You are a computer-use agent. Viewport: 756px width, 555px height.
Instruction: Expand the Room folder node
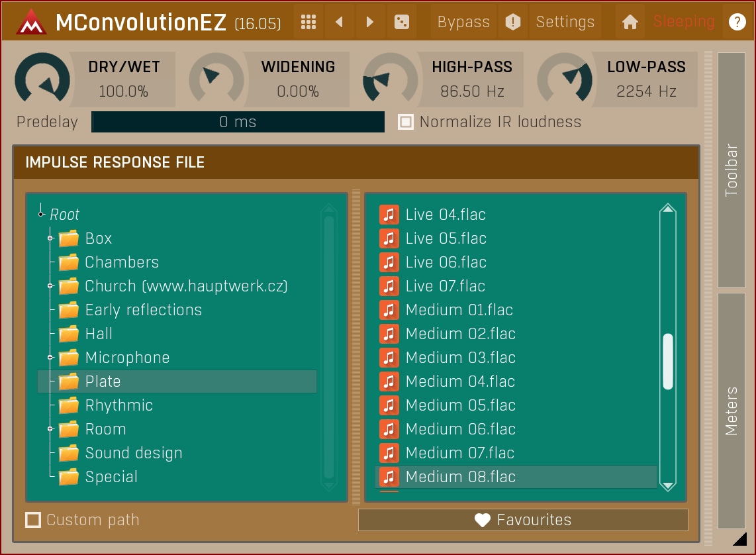click(50, 429)
